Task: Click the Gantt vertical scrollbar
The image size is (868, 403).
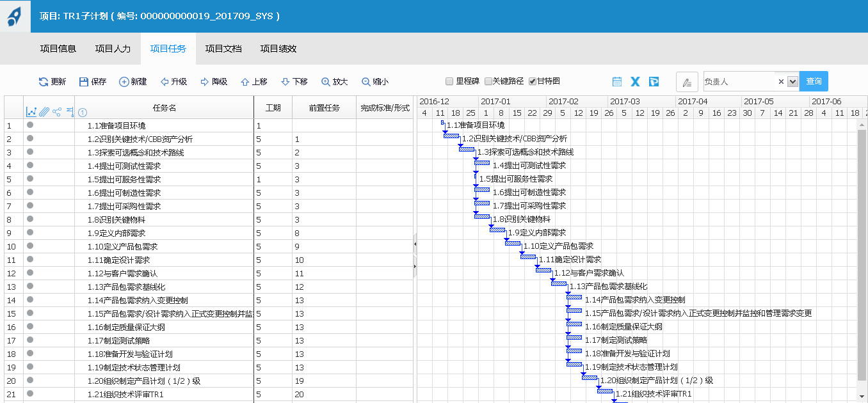Action: pyautogui.click(x=862, y=256)
